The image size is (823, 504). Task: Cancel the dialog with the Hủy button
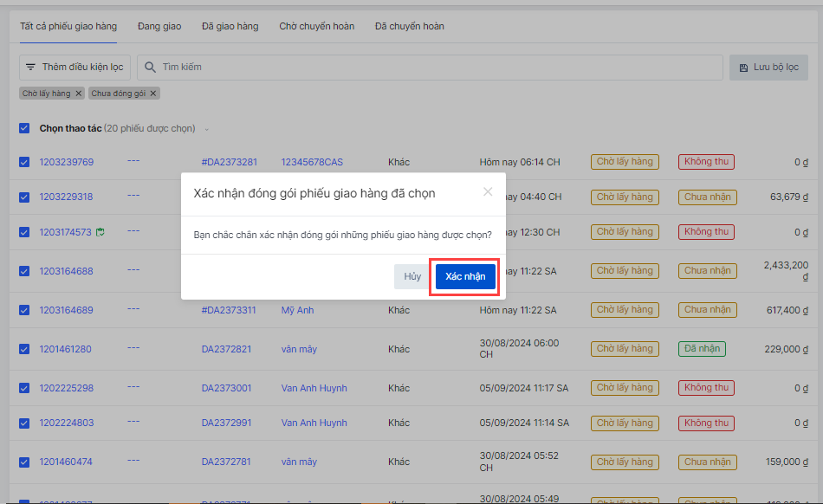coord(412,276)
